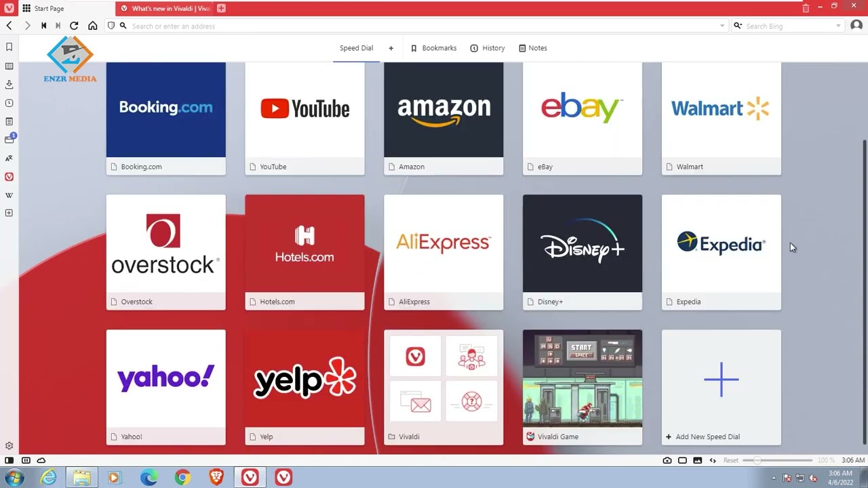
Task: Open the Overstock speed dial
Action: point(166,252)
